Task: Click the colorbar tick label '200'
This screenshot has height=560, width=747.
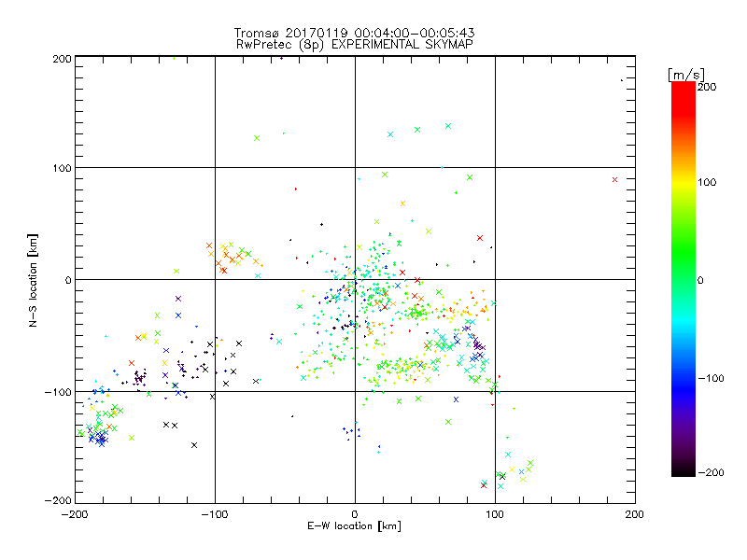Action: tap(707, 87)
